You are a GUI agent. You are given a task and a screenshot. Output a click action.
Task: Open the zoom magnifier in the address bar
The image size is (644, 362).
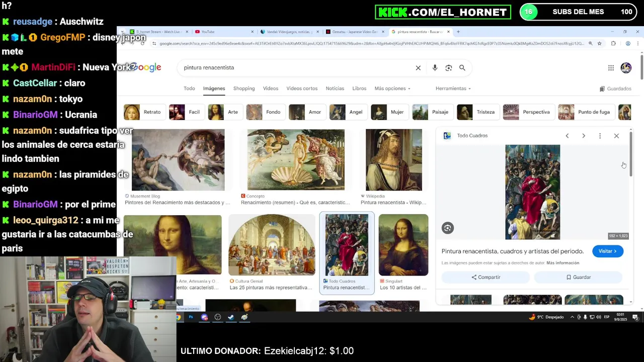[590, 44]
